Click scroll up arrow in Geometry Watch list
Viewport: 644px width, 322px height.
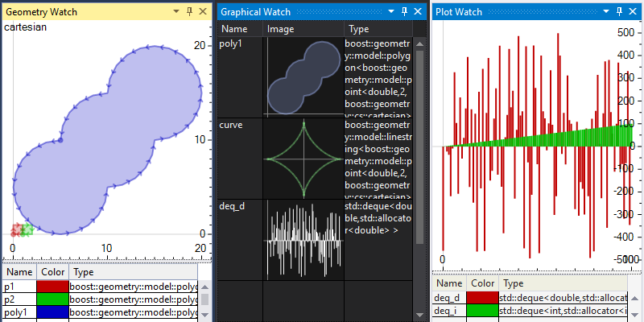(x=204, y=287)
